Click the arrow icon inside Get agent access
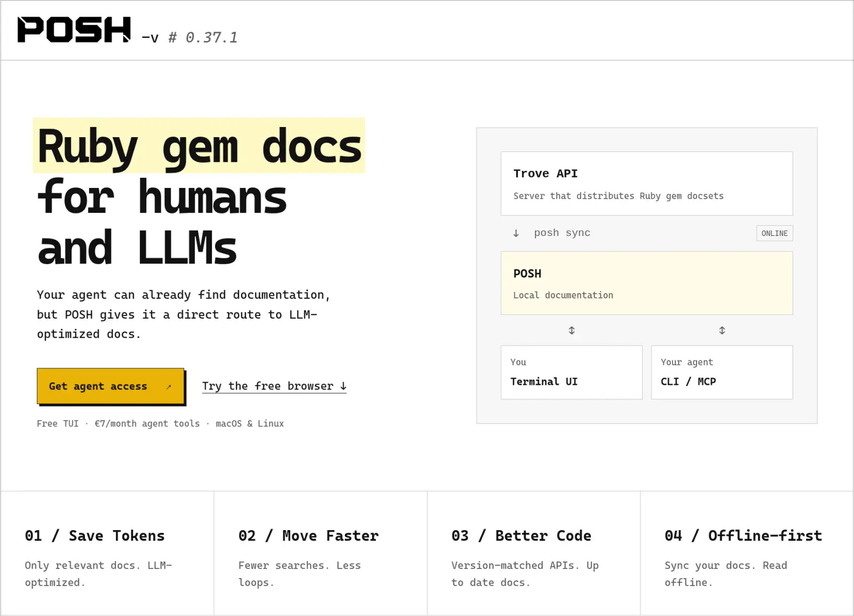This screenshot has height=616, width=854. [169, 386]
